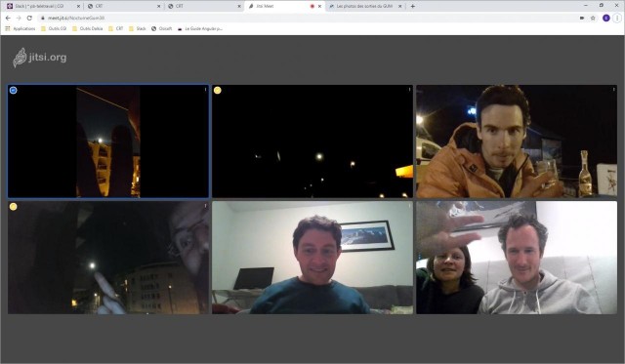Open a new browser tab
Image resolution: width=625 pixels, height=364 pixels.
click(x=412, y=6)
